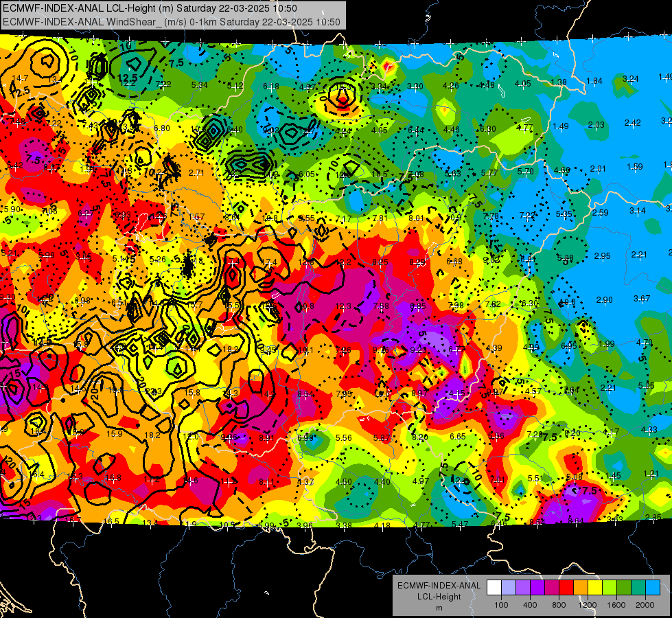This screenshot has width=672, height=618.
Task: Click the map value 7.81
Action: coord(380,218)
